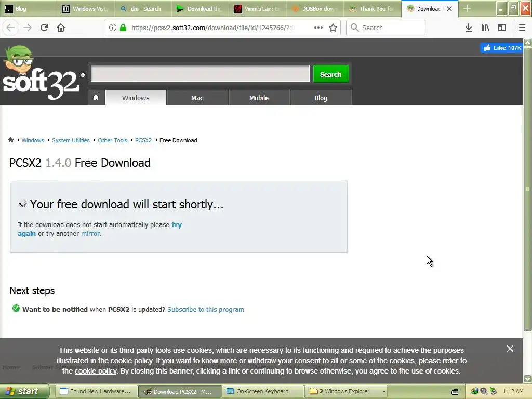Viewport: 532px width, 399px height.
Task: Bookmark this page with the star icon
Action: pyautogui.click(x=333, y=28)
